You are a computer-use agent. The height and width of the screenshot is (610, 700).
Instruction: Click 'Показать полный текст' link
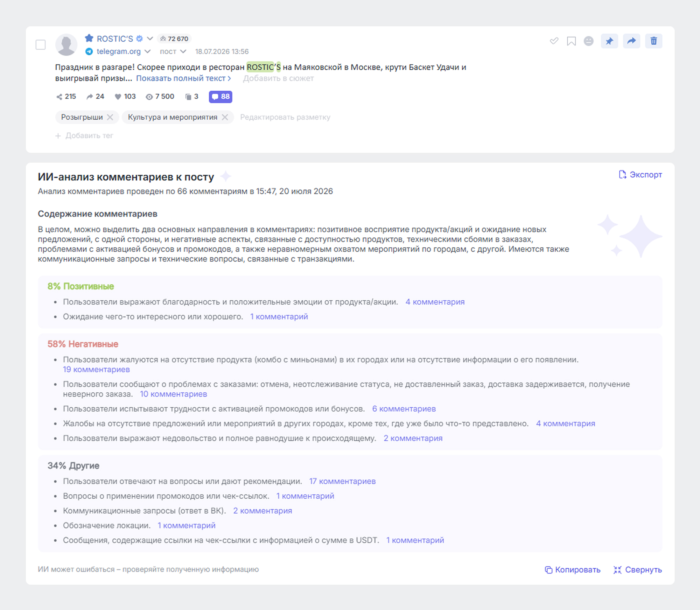click(184, 78)
